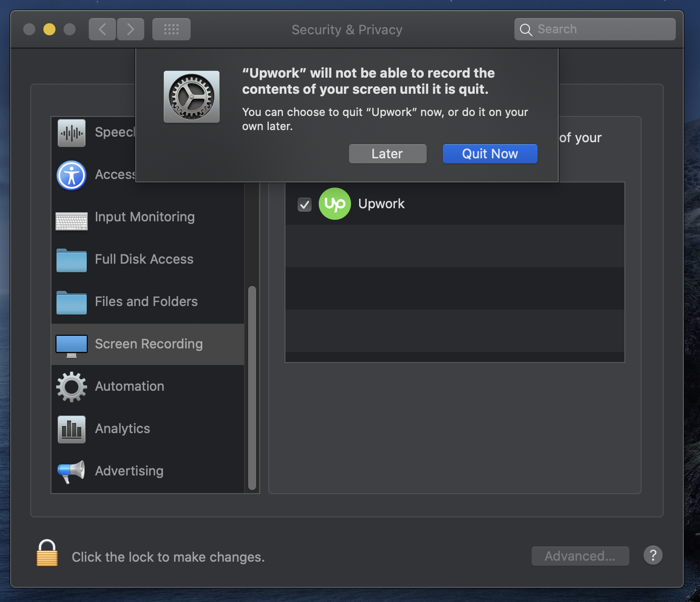Uncheck the Upwork screen recording checkbox
The height and width of the screenshot is (602, 700).
(x=305, y=205)
